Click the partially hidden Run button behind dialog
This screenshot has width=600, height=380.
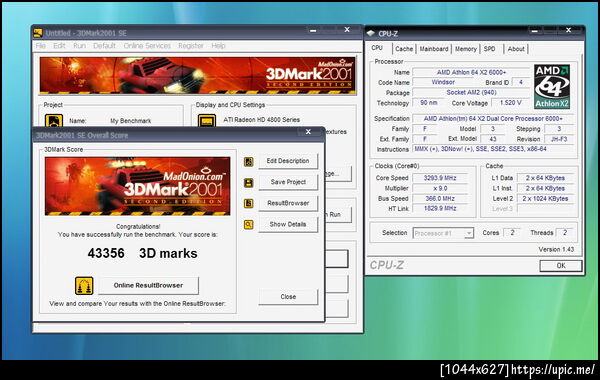coord(338,215)
